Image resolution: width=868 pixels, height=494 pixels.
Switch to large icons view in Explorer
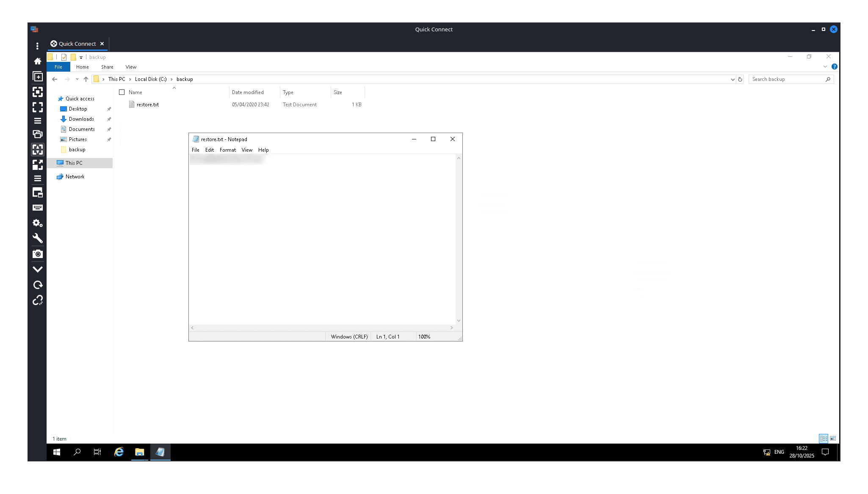(833, 438)
